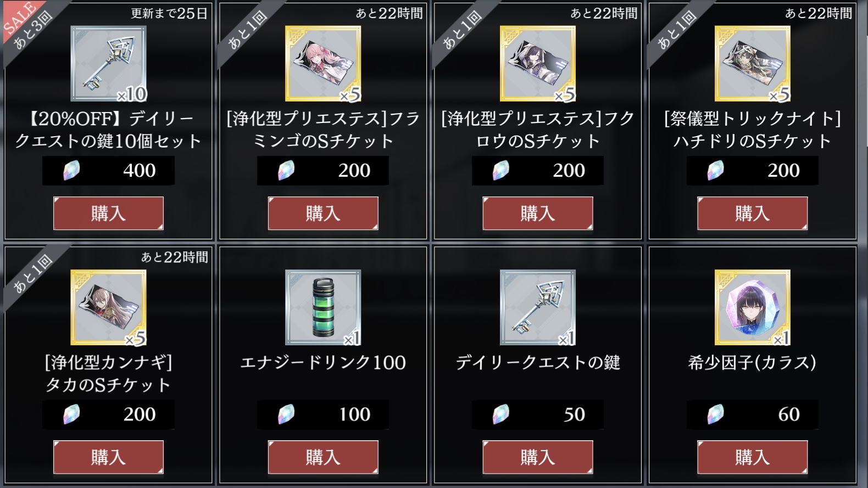Select the Fukurou S ticket icon
This screenshot has width=868, height=488.
(538, 64)
